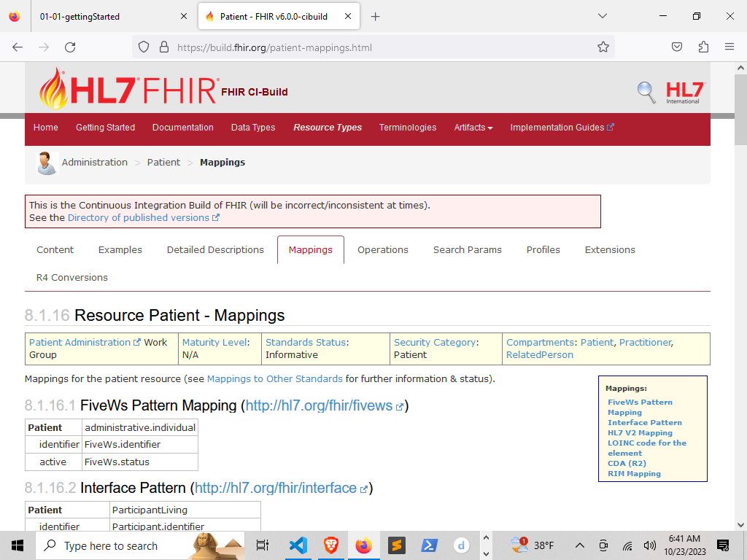The height and width of the screenshot is (560, 747).
Task: Expand the Artifacts dropdown menu
Action: tap(473, 128)
